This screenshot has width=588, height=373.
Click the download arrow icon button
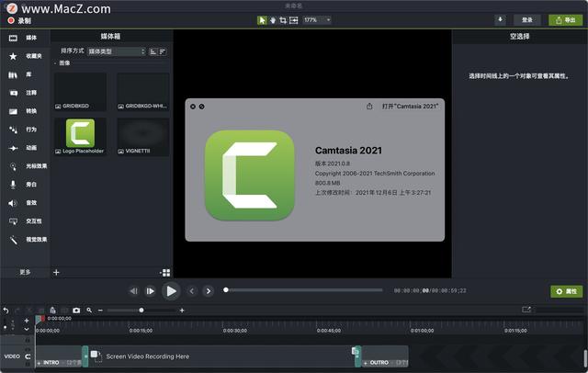pyautogui.click(x=500, y=20)
